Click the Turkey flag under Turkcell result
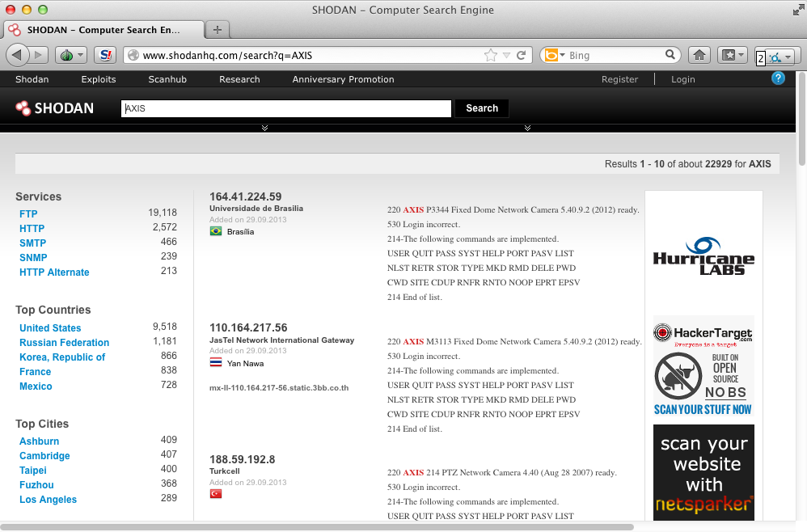The image size is (807, 532). (x=216, y=494)
